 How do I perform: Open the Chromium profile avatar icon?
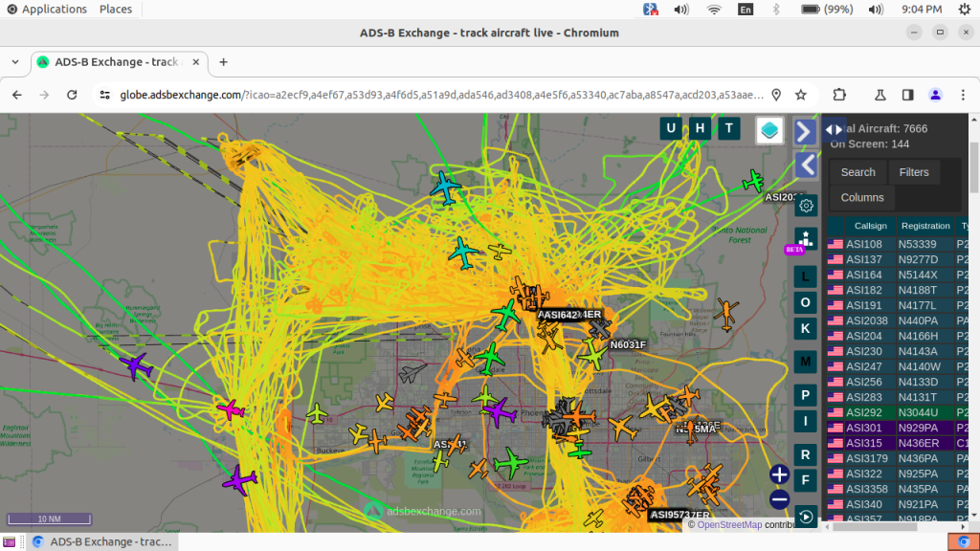click(x=935, y=95)
